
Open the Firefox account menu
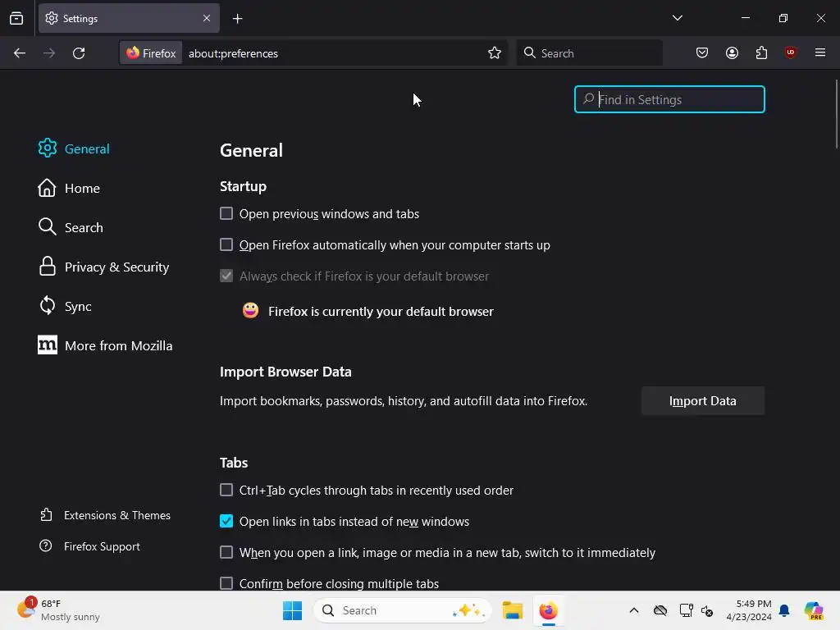[x=732, y=52]
